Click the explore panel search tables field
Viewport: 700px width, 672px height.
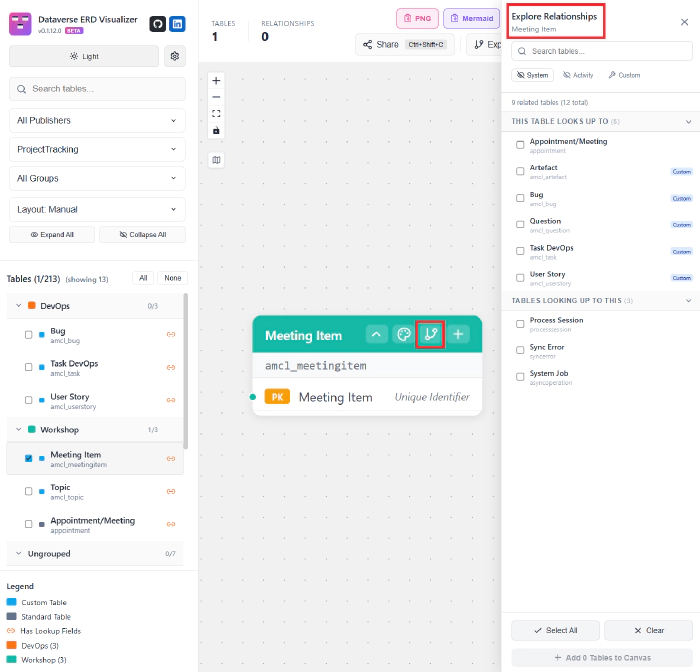601,51
